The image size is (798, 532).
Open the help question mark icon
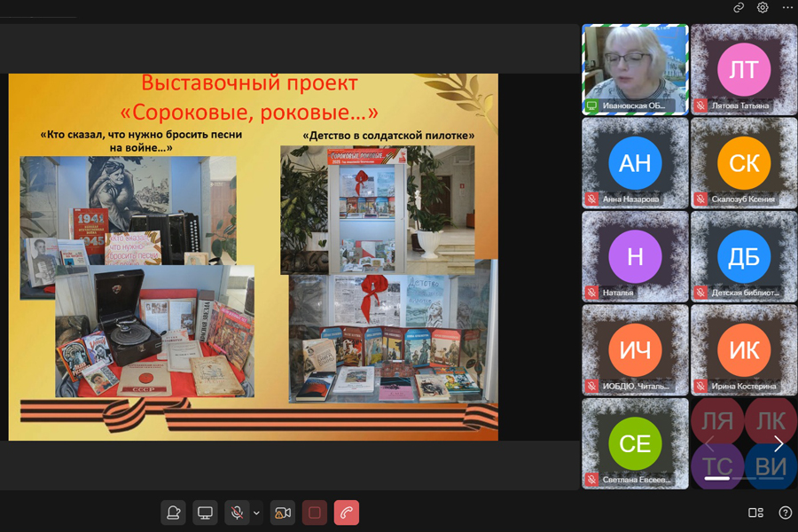785,512
